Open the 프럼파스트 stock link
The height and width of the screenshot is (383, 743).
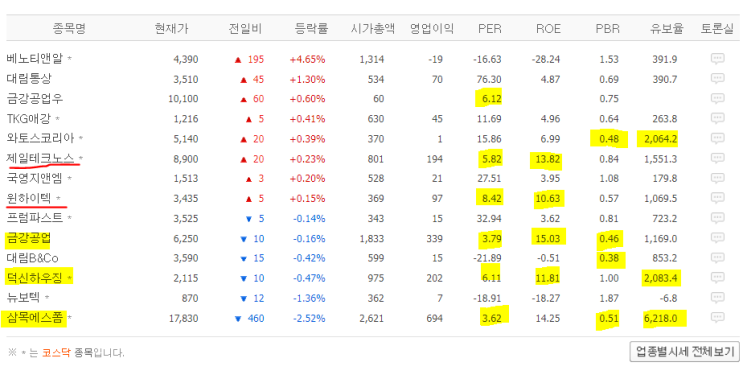(x=35, y=218)
